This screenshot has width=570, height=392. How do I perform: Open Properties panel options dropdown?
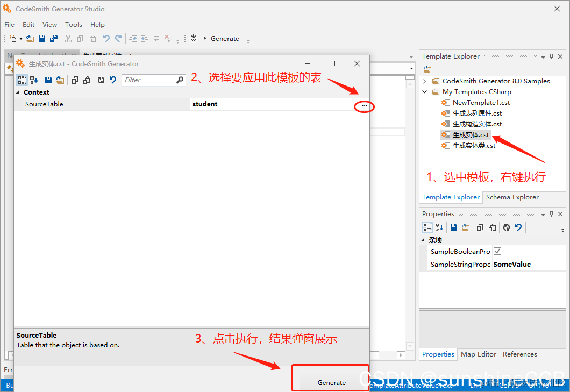(x=543, y=215)
